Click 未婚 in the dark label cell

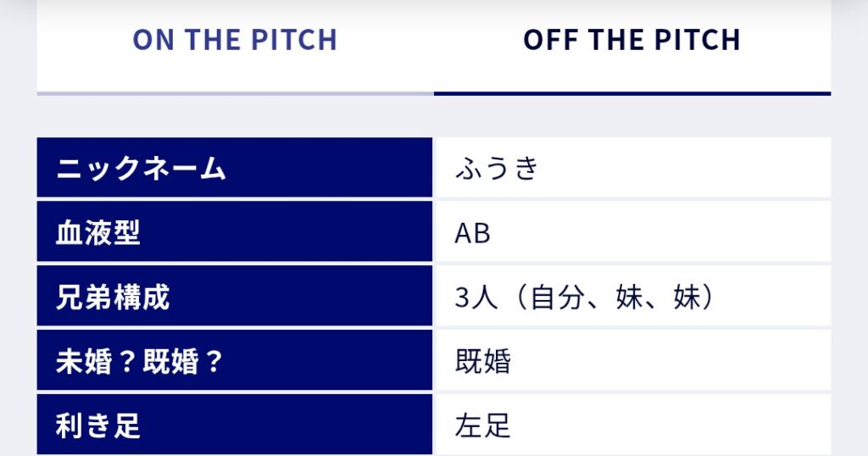[84, 362]
